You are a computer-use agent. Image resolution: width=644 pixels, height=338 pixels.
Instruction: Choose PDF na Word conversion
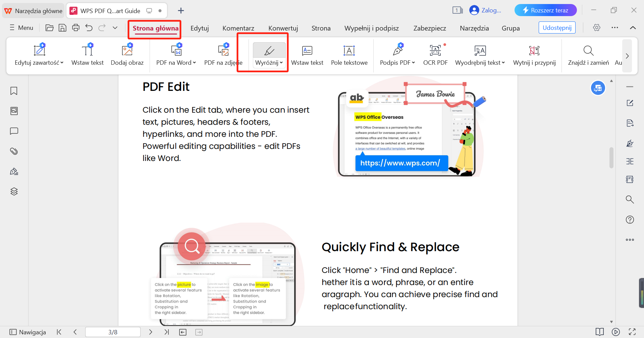(176, 55)
